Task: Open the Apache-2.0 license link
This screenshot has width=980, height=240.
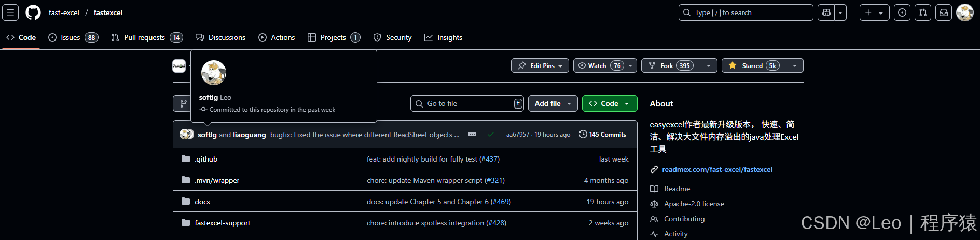Action: [x=694, y=204]
